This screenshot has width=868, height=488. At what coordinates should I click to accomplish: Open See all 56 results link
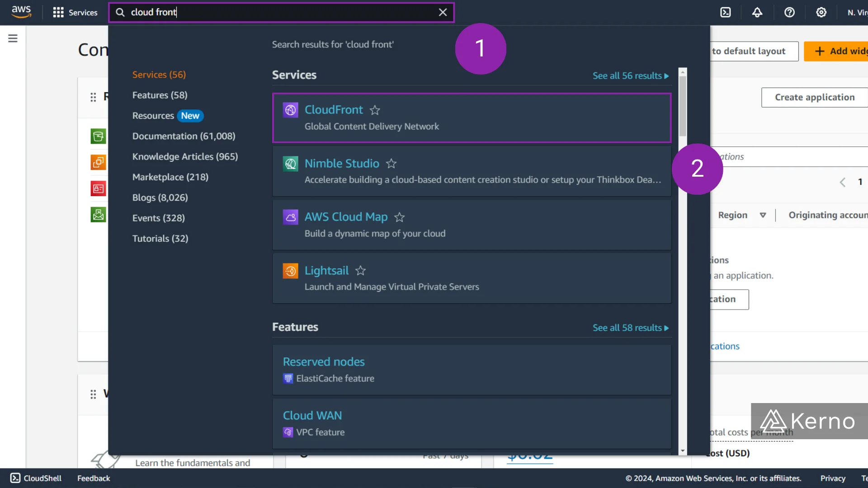click(x=631, y=76)
